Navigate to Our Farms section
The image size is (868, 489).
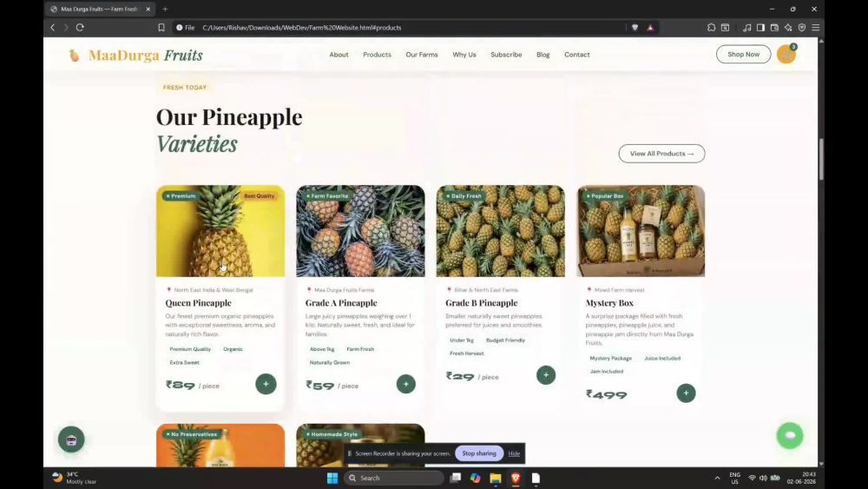click(422, 54)
